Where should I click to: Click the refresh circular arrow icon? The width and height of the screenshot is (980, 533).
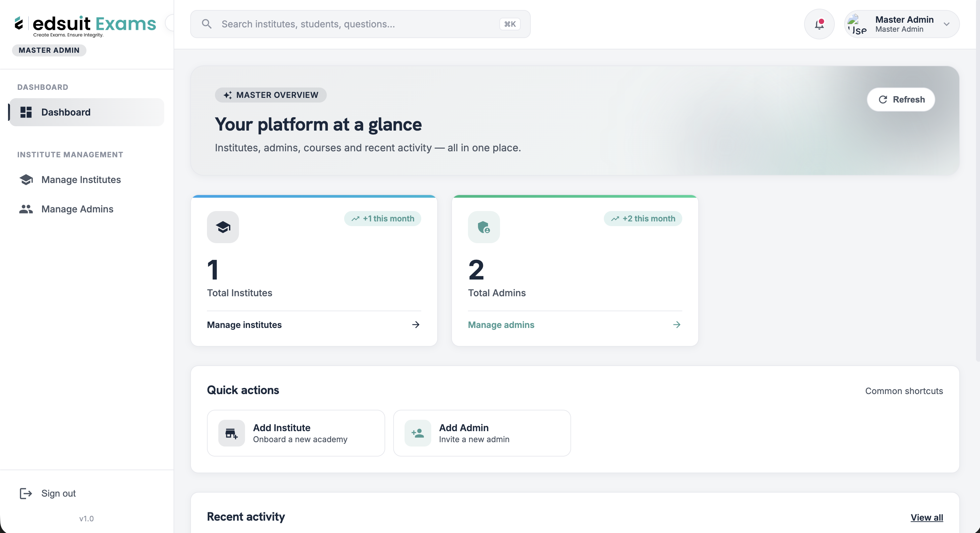(883, 100)
